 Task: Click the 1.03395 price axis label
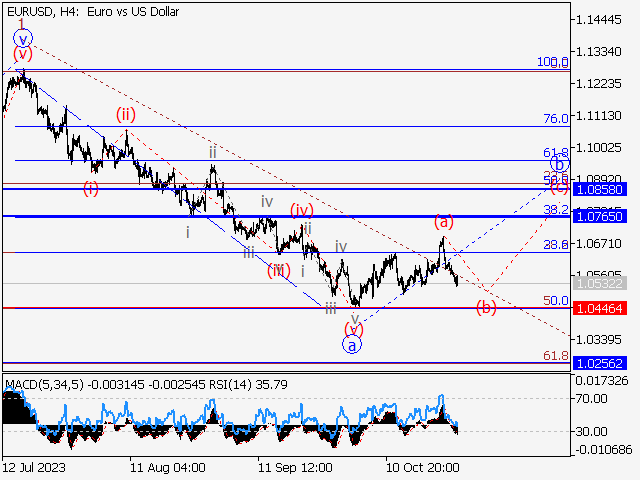(x=599, y=340)
